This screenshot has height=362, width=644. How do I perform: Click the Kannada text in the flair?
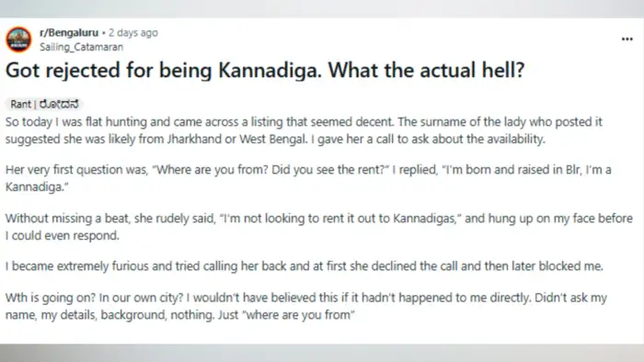tap(59, 104)
